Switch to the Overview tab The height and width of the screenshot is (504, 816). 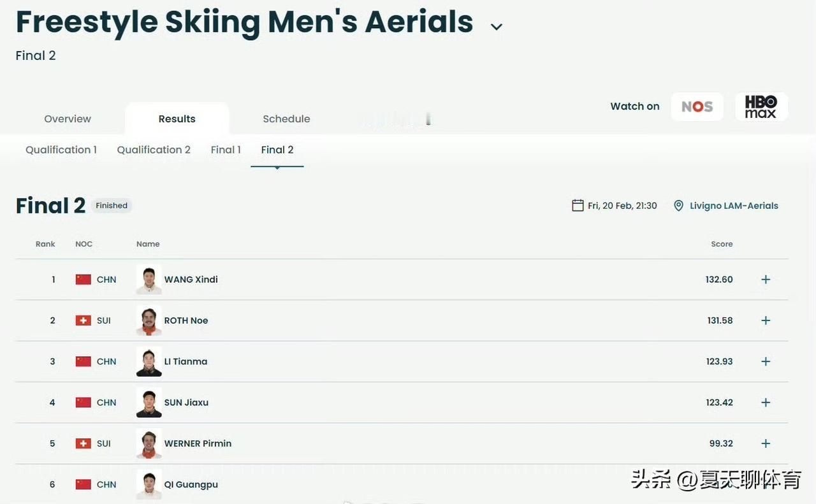[x=68, y=119]
